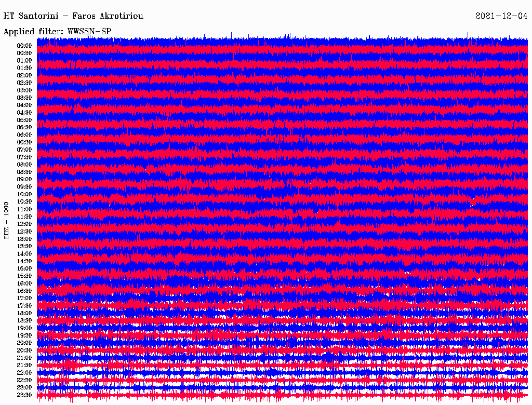Screen dimensions: 532x405
Task: Select the 11:00 time label
Action: (24, 209)
